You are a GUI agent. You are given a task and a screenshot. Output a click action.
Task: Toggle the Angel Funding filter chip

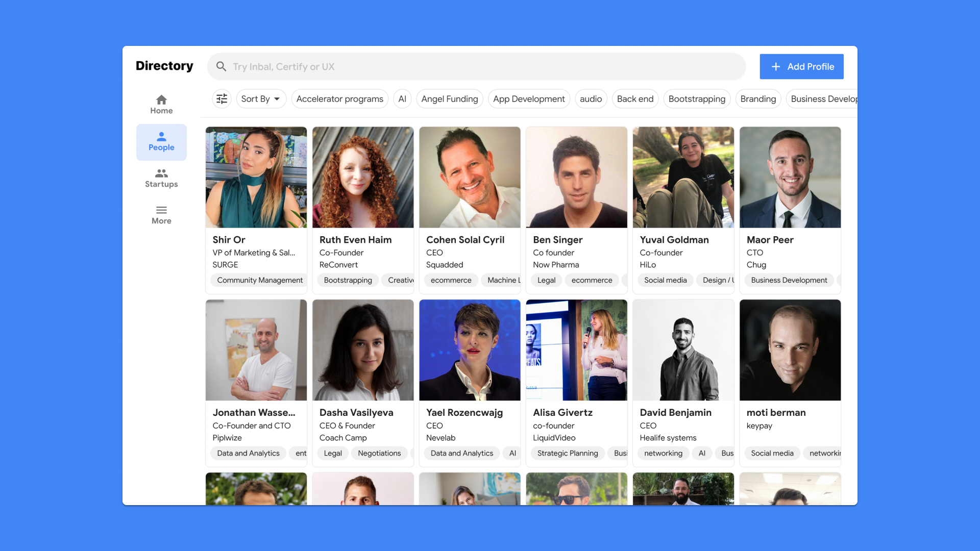pyautogui.click(x=450, y=99)
